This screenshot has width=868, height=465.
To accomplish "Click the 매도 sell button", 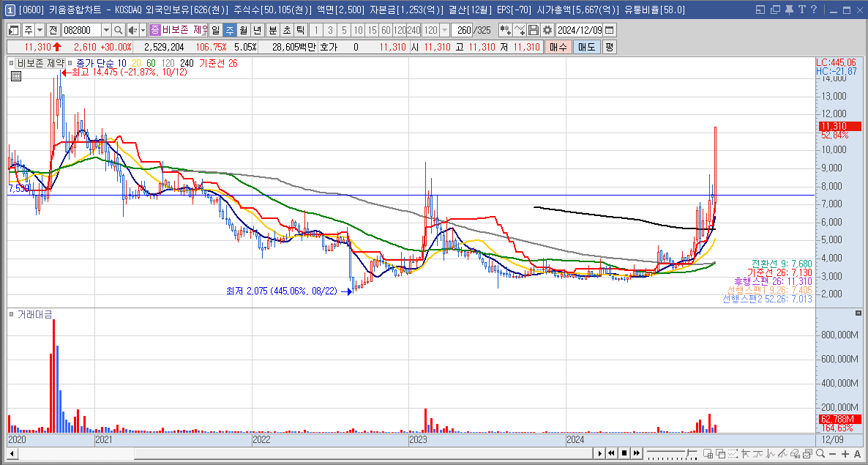I will [x=586, y=48].
